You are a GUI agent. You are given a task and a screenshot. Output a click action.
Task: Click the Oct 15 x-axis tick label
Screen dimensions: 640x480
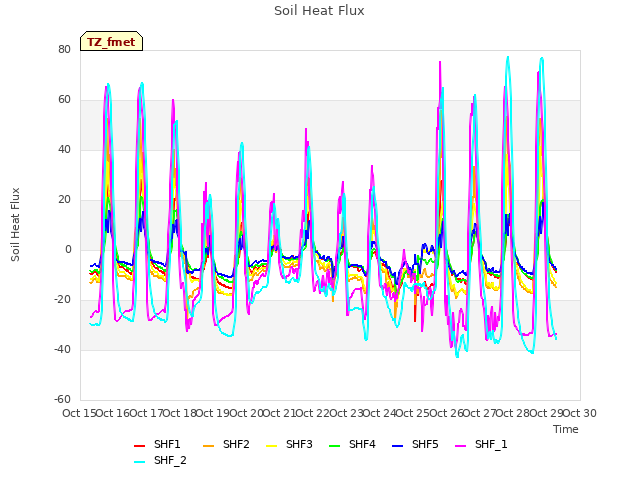[80, 413]
